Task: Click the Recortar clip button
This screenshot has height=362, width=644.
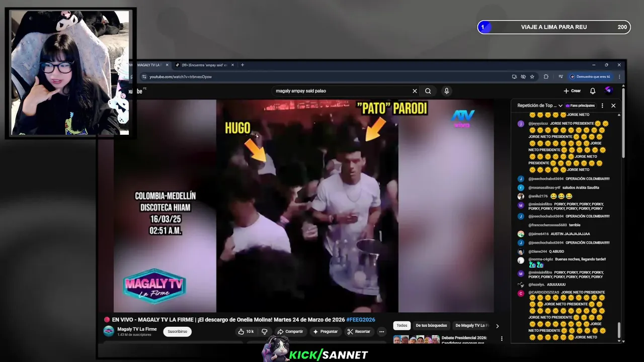Action: [x=359, y=331]
